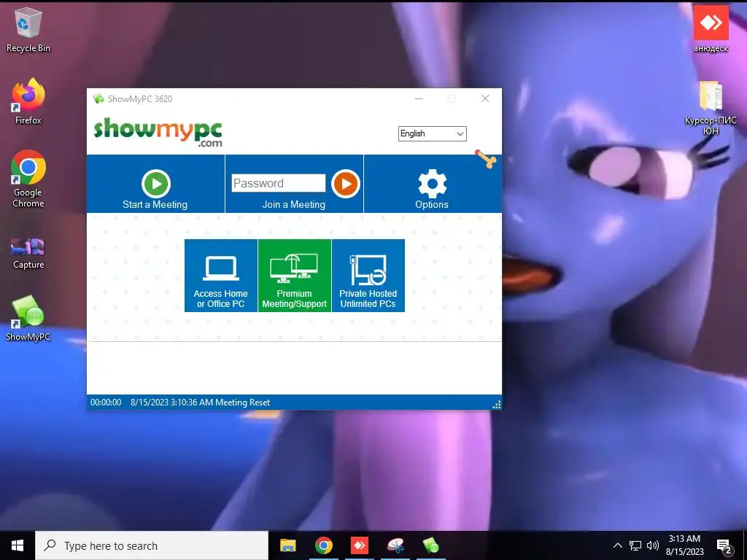Open File Explorer from the taskbar
The height and width of the screenshot is (560, 747).
287,545
